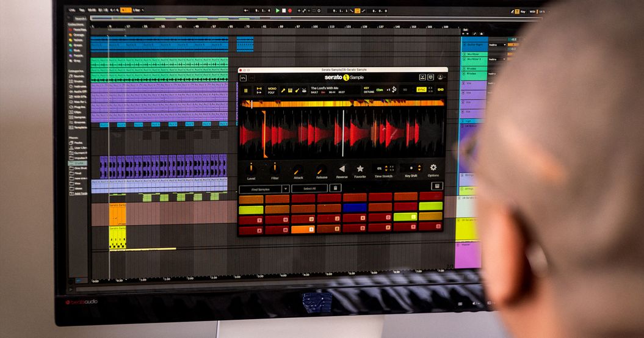Image resolution: width=644 pixels, height=338 pixels.
Task: Pause playback in Serato Sample
Action: tap(246, 90)
